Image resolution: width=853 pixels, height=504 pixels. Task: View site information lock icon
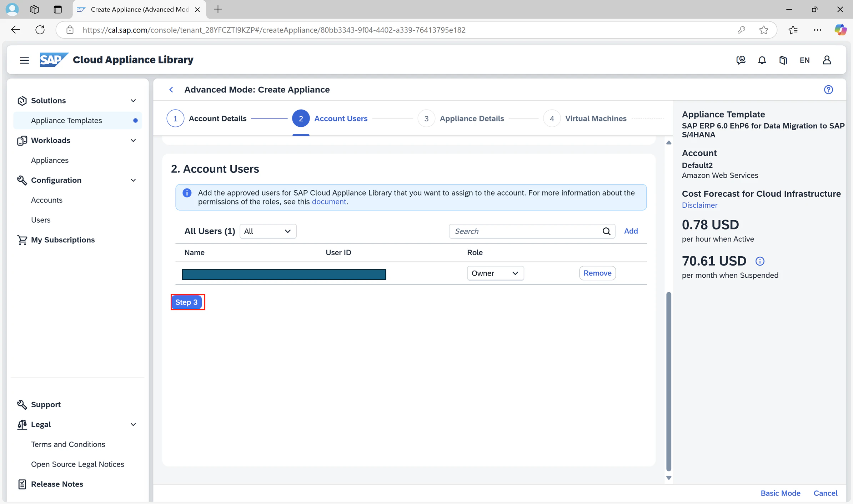(70, 30)
